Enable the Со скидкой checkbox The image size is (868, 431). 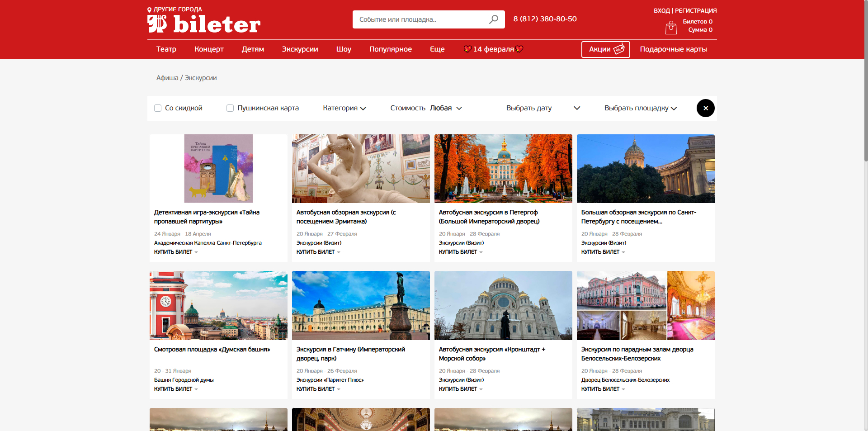coord(158,108)
